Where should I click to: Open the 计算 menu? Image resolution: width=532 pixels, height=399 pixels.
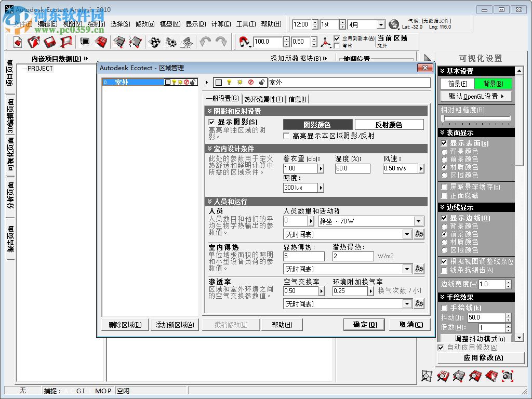(x=221, y=24)
